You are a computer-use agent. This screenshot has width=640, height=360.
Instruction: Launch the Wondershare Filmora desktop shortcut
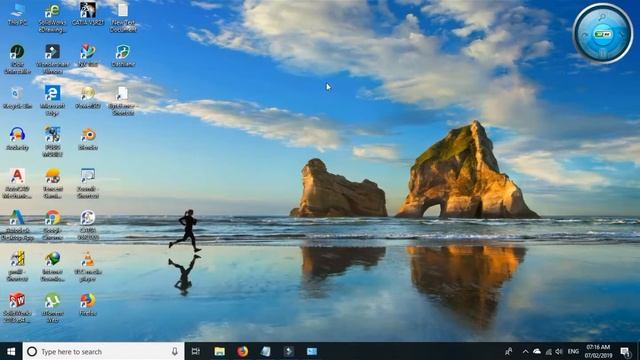pyautogui.click(x=52, y=59)
